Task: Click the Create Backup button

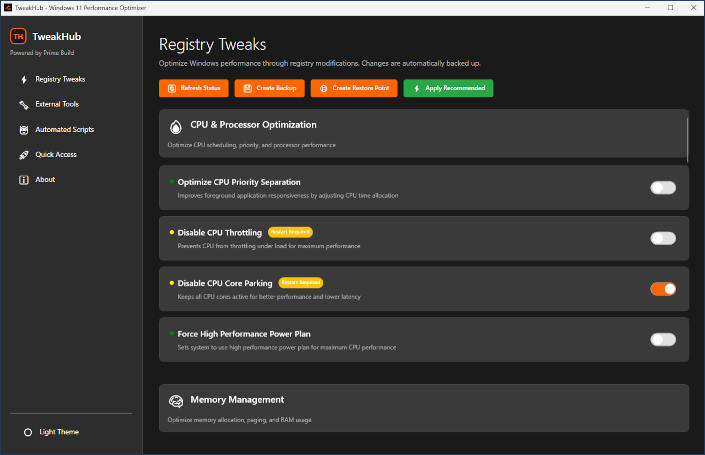Action: pyautogui.click(x=270, y=89)
